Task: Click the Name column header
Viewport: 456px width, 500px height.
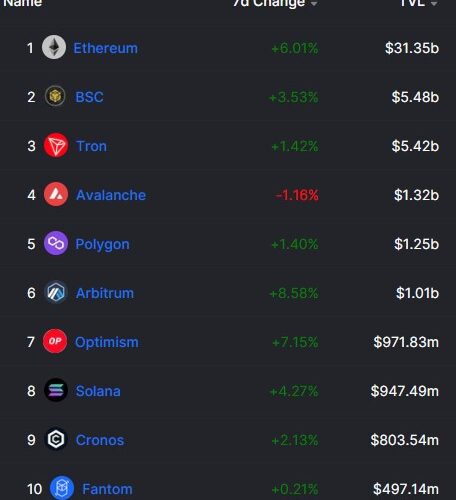Action: coord(23,3)
